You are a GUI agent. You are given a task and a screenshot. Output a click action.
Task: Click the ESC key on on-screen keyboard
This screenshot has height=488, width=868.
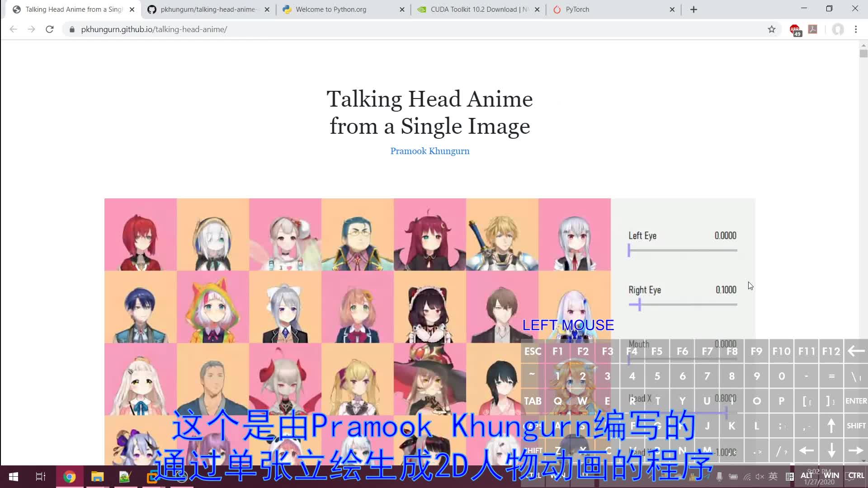(x=533, y=351)
